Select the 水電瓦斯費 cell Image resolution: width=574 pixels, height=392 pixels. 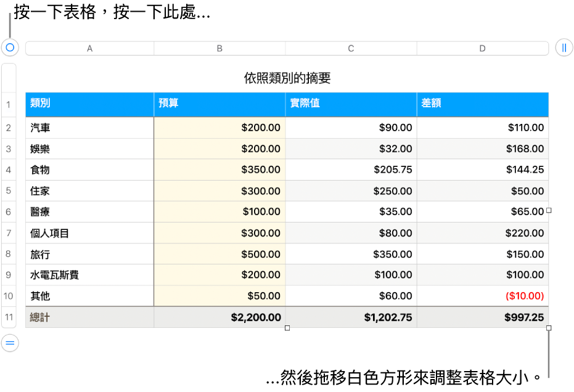pyautogui.click(x=89, y=275)
